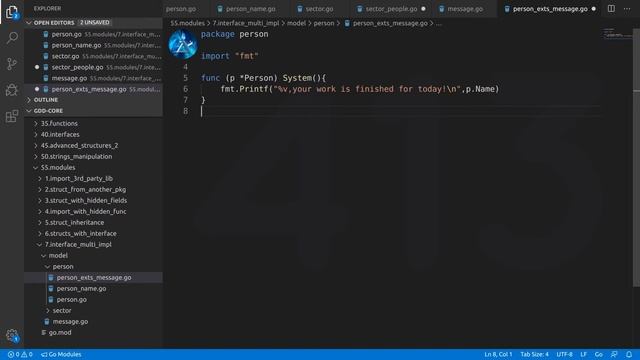Click the Ln 8, Col 1 indicator

coord(498,354)
